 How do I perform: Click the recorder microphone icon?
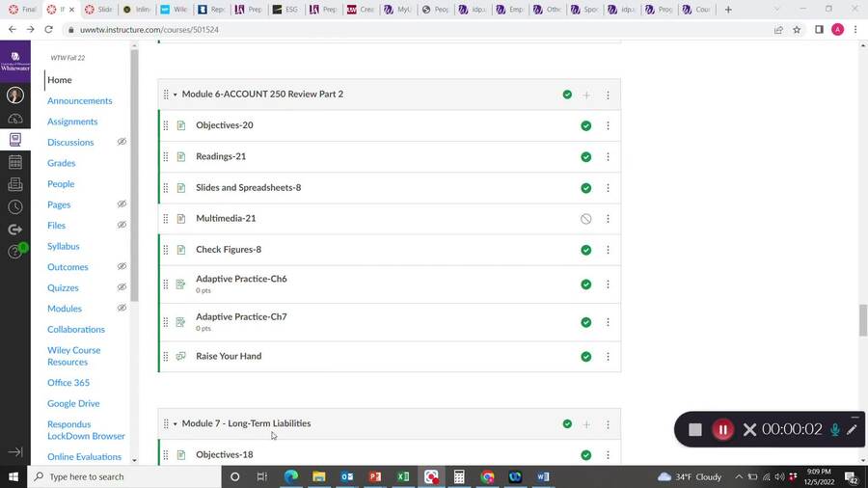pyautogui.click(x=835, y=430)
